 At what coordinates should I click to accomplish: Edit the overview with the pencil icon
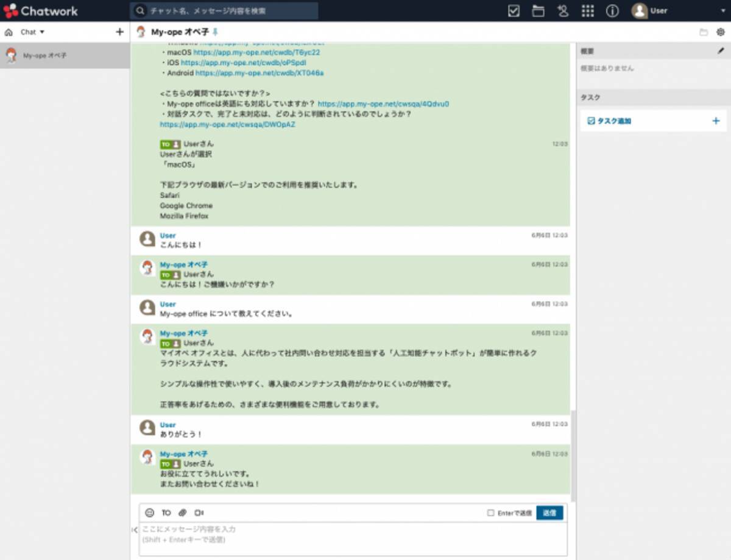pyautogui.click(x=721, y=52)
